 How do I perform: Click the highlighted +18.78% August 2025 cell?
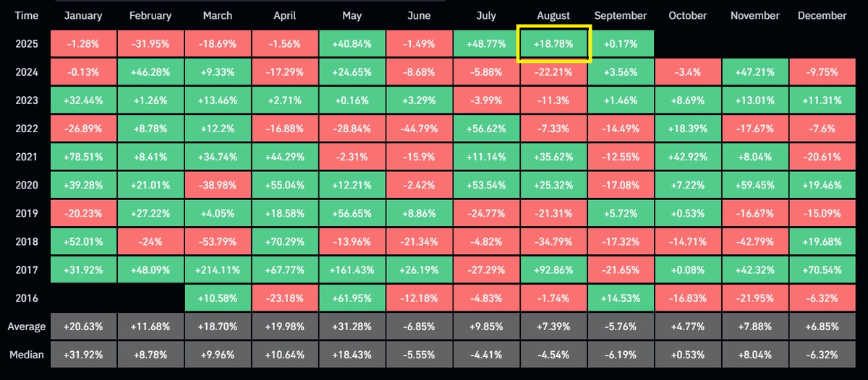click(x=554, y=44)
